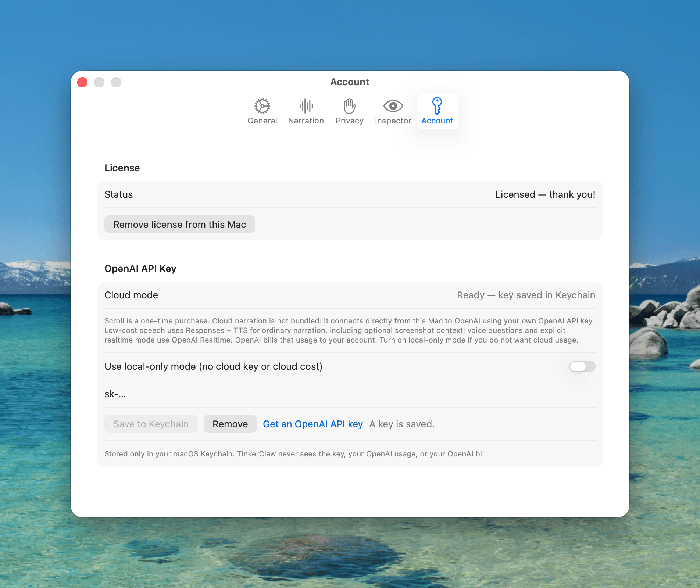Select the Account key icon tab
700x588 pixels.
point(437,111)
